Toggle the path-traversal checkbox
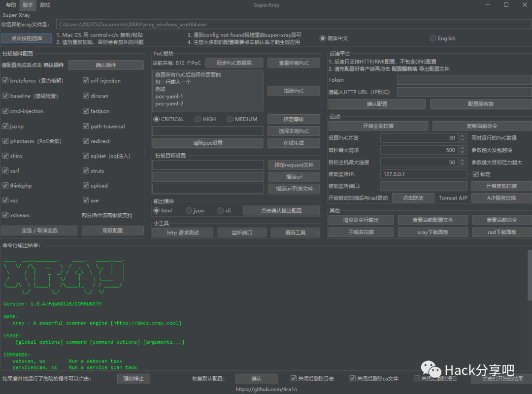Image resolution: width=532 pixels, height=394 pixels. (86, 126)
